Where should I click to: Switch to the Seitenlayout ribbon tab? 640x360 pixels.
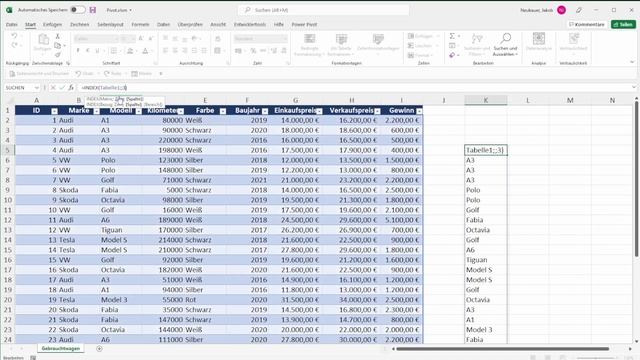click(x=110, y=24)
